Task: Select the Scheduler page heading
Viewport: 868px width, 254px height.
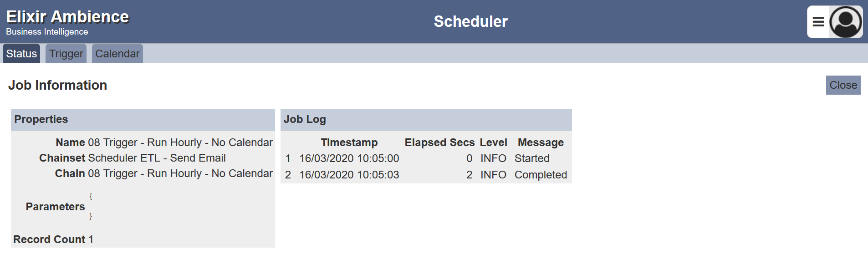Action: [x=470, y=21]
